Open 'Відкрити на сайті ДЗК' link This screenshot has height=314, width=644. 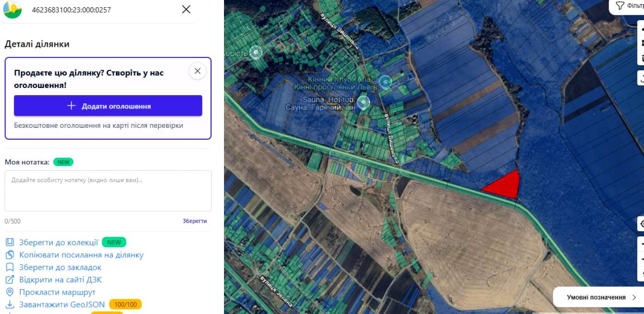pos(60,280)
